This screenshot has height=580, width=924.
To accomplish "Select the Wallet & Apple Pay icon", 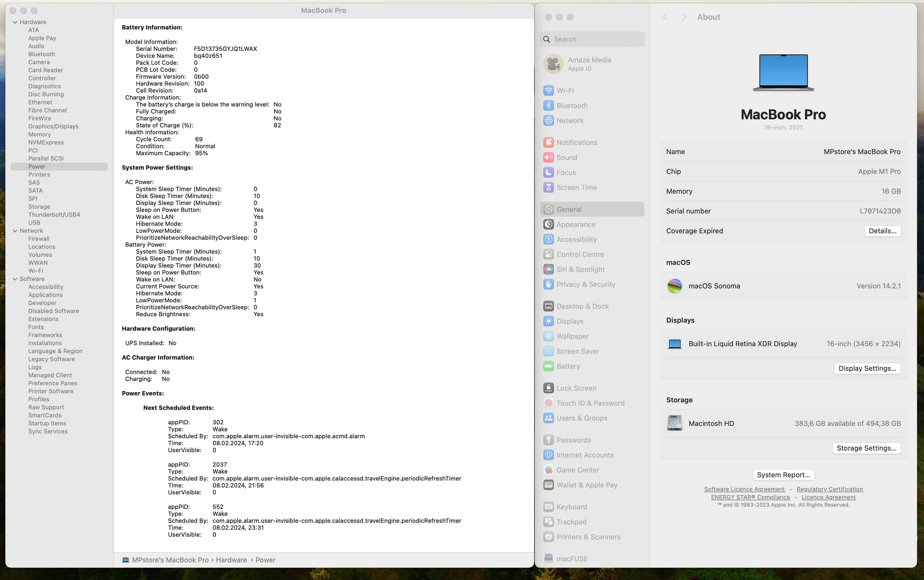I will (x=548, y=484).
